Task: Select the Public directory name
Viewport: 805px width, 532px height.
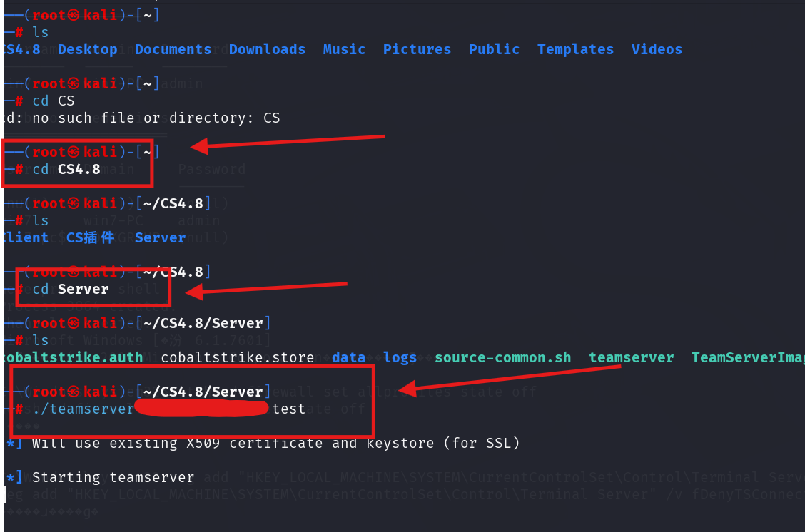Action: pos(494,49)
